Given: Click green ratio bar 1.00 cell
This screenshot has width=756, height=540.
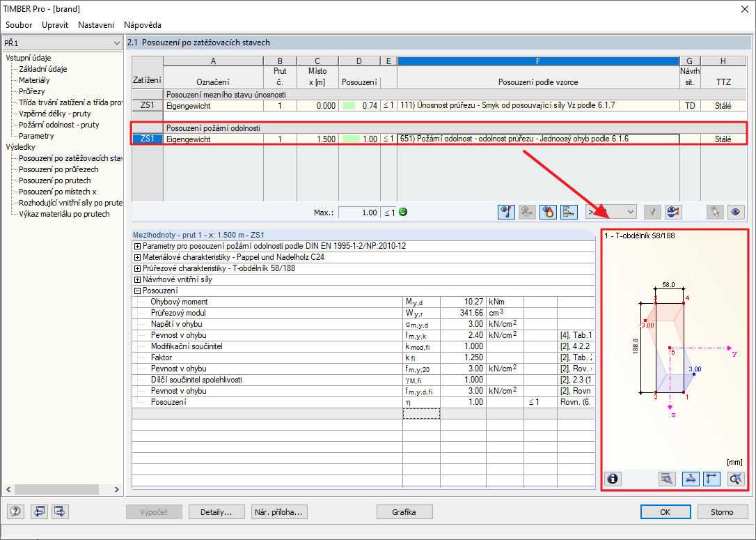Looking at the screenshot, I should click(x=360, y=139).
